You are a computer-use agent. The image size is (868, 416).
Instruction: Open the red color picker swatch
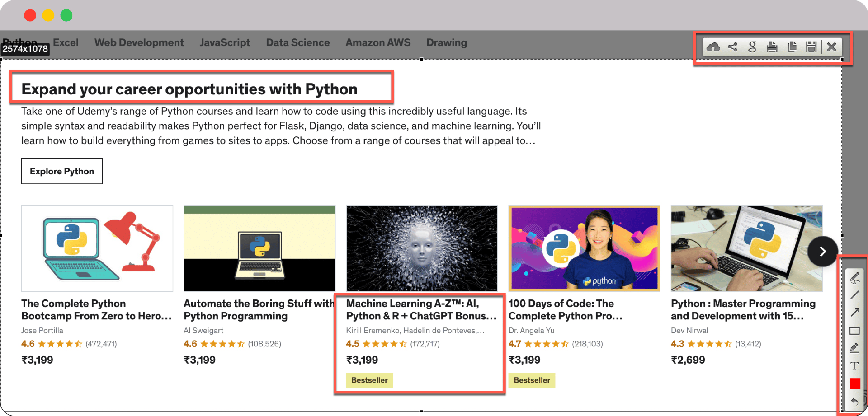[854, 384]
